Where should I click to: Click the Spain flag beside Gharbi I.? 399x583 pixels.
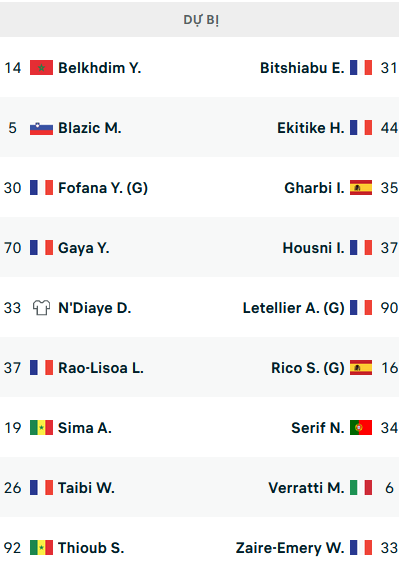click(361, 188)
